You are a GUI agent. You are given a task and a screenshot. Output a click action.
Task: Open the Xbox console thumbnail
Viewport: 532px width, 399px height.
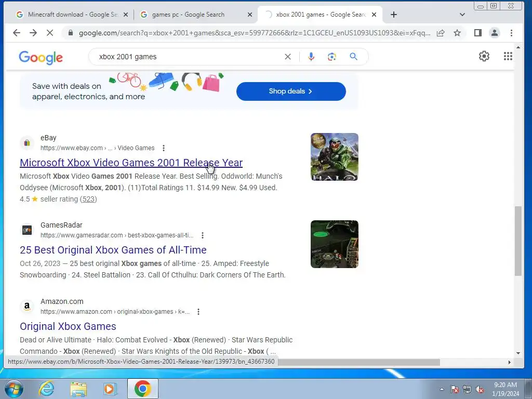[x=334, y=244]
